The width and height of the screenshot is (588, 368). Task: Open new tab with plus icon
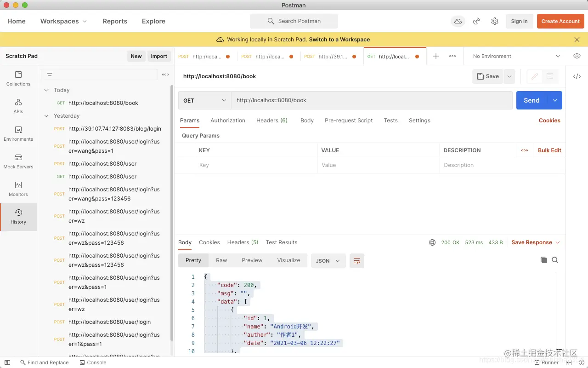click(436, 56)
